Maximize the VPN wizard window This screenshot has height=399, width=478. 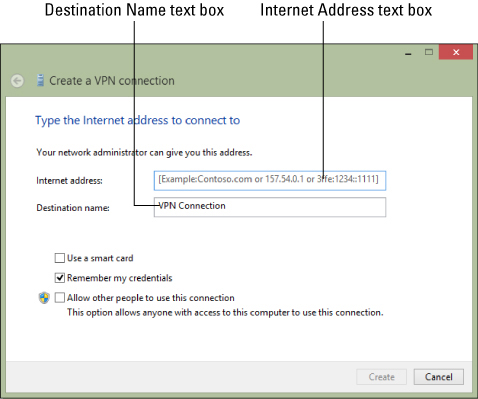(429, 52)
